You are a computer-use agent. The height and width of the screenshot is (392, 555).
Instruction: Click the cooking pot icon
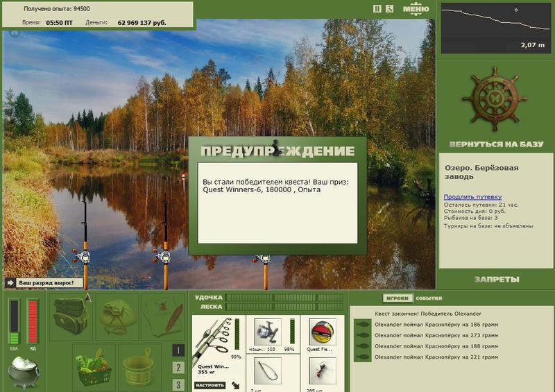(24, 373)
